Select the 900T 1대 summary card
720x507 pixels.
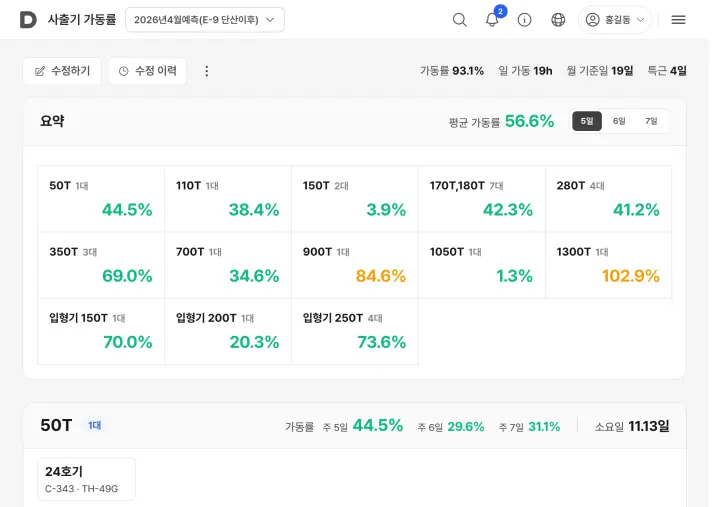pyautogui.click(x=354, y=265)
